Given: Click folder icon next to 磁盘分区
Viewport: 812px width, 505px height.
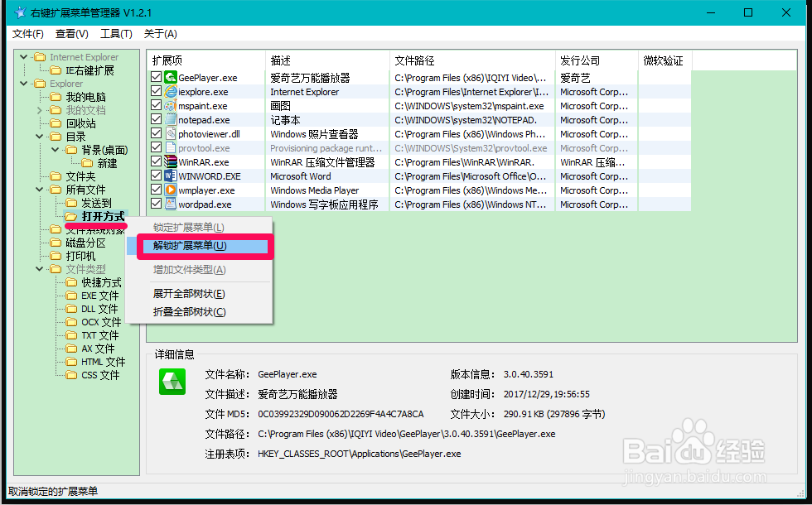Looking at the screenshot, I should pos(56,243).
